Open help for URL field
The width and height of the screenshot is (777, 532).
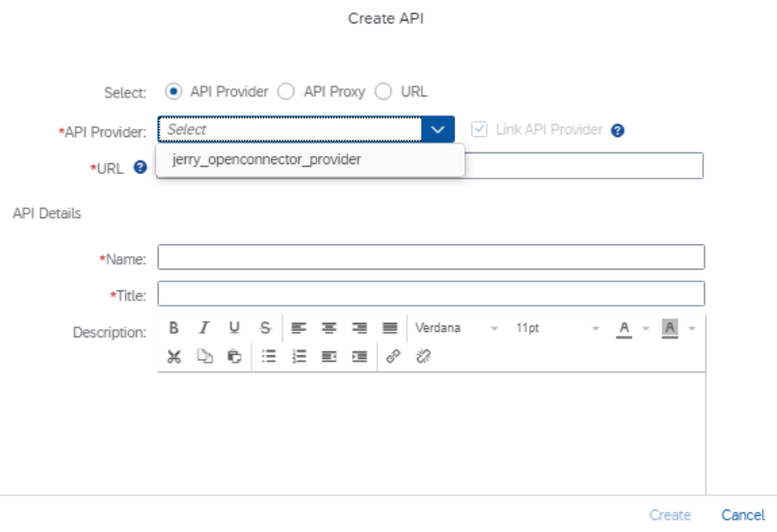click(x=141, y=168)
